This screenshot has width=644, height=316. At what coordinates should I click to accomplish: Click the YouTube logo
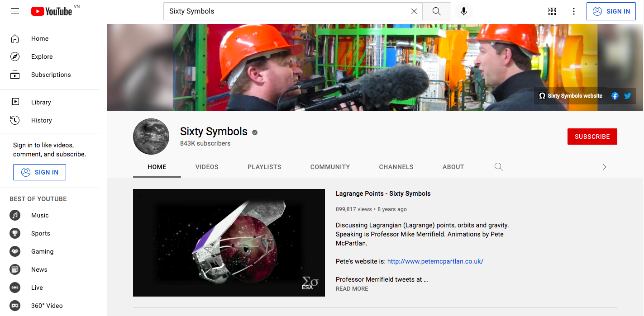(52, 11)
